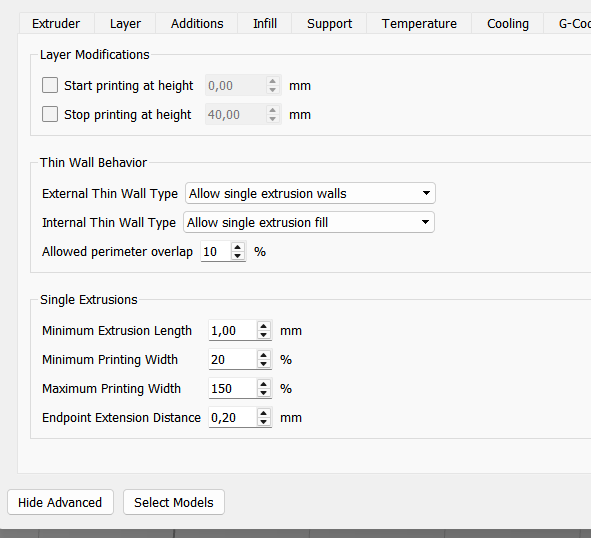591x538 pixels.
Task: Click the Hide Advanced button
Action: (x=60, y=502)
